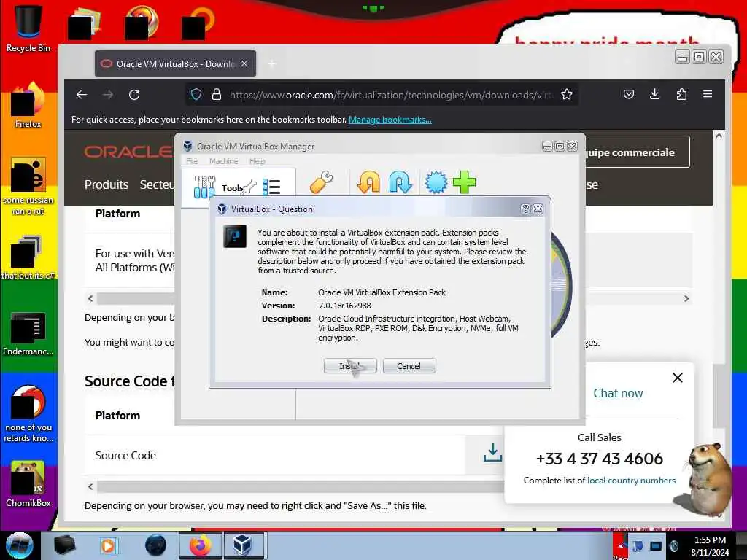747x560 pixels.
Task: Select the ChomikBox desktop icon
Action: (28, 484)
